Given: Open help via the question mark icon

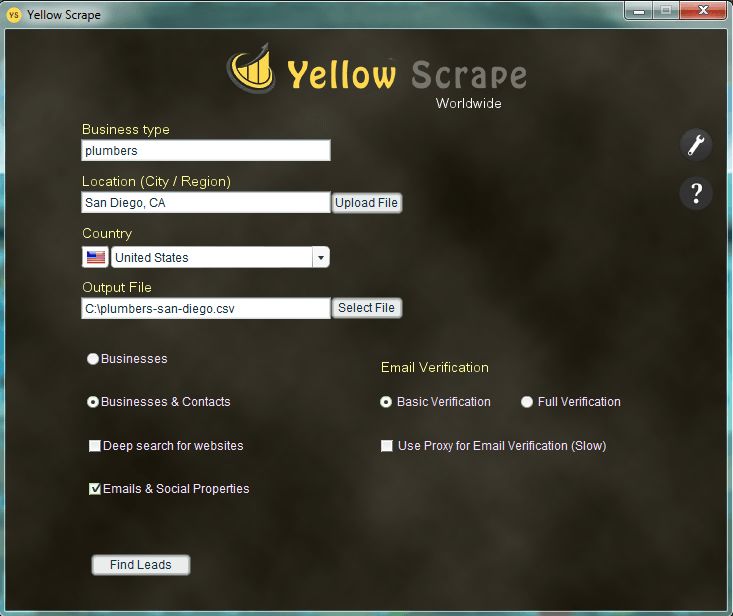Looking at the screenshot, I should 696,193.
